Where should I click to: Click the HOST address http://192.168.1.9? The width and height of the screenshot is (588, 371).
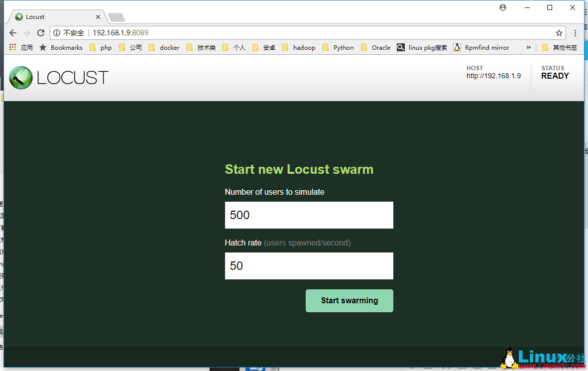[493, 76]
